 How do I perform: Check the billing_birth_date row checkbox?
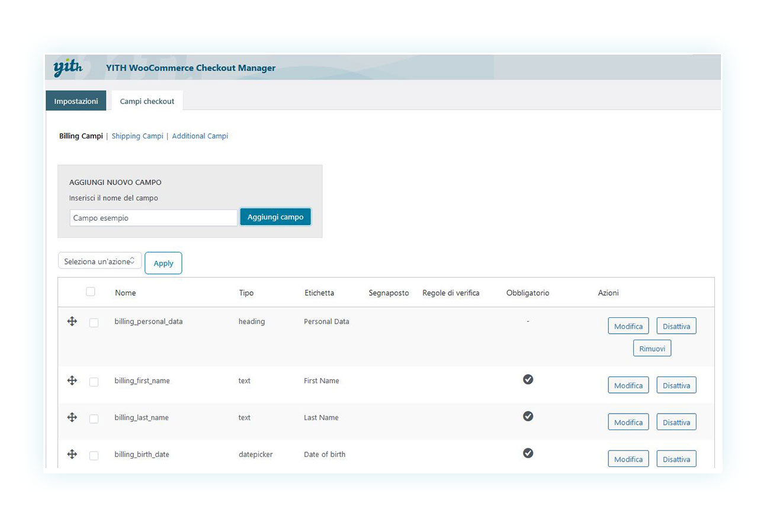coord(94,455)
